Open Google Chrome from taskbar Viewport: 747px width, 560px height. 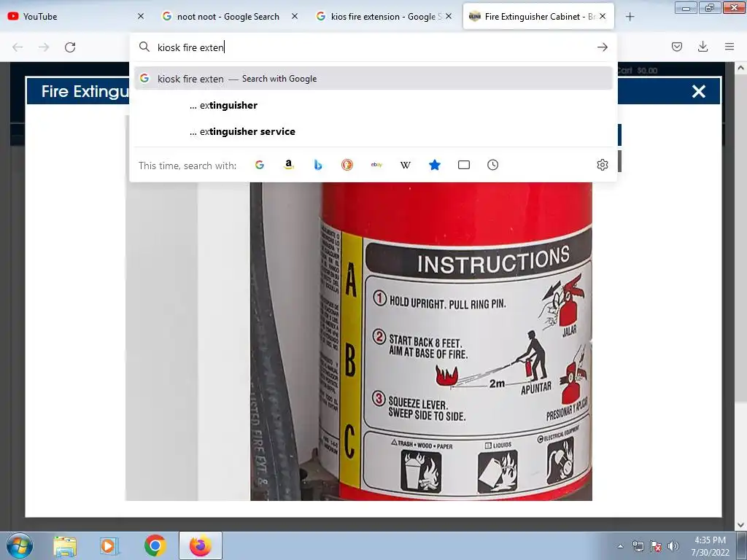pos(155,545)
